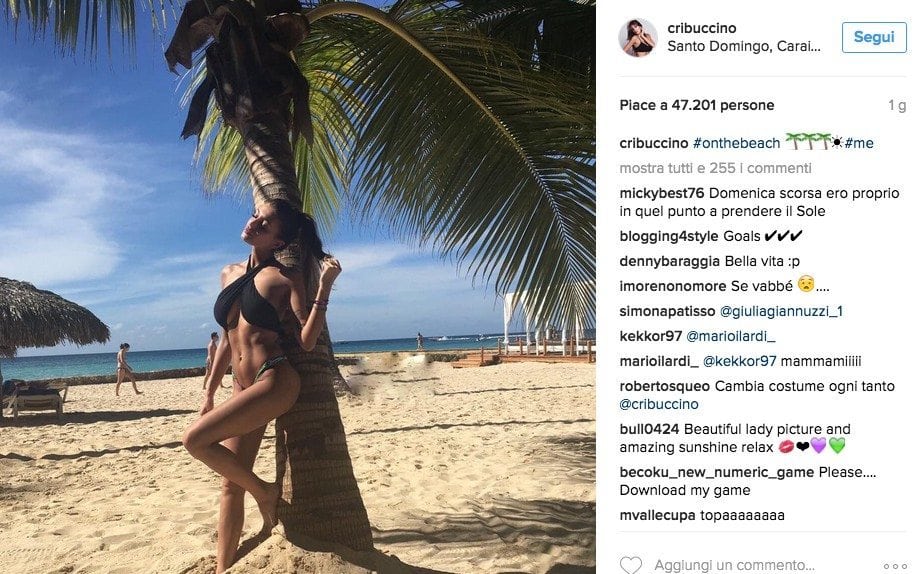This screenshot has height=574, width=921.
Task: View likes via Piace a 47.201 persone
Action: (697, 105)
